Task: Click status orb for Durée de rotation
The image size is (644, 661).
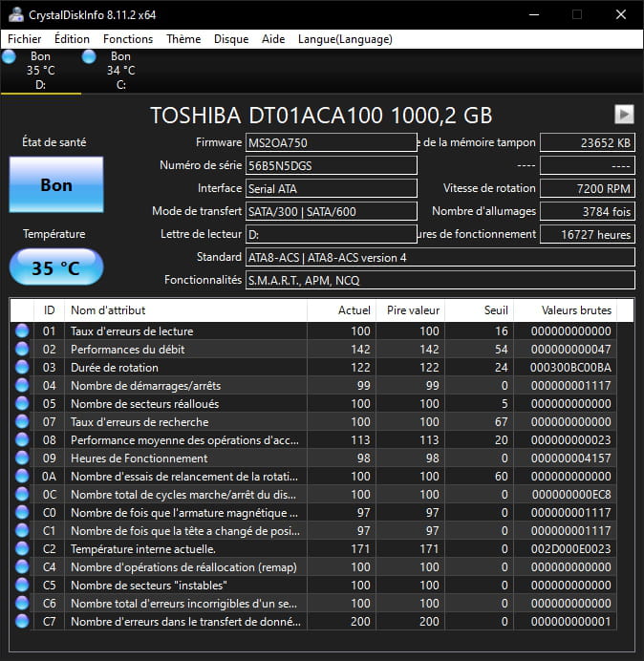Action: click(x=22, y=367)
